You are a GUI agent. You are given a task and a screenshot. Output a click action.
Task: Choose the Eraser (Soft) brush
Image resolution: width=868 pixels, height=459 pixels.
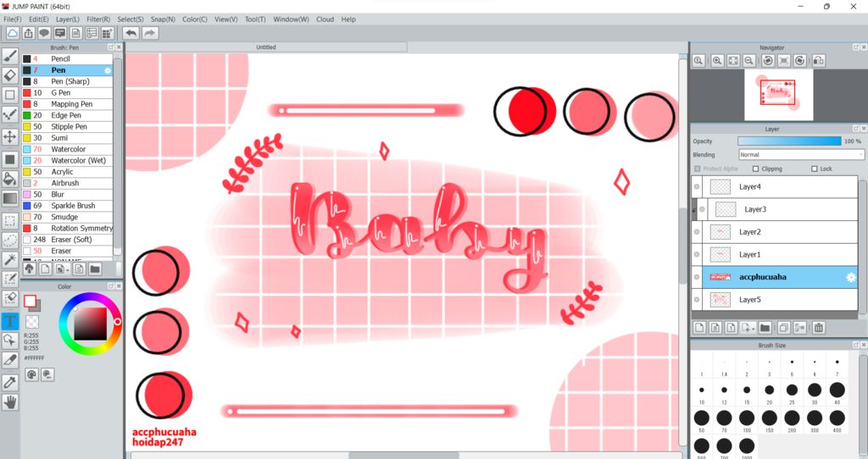67,240
